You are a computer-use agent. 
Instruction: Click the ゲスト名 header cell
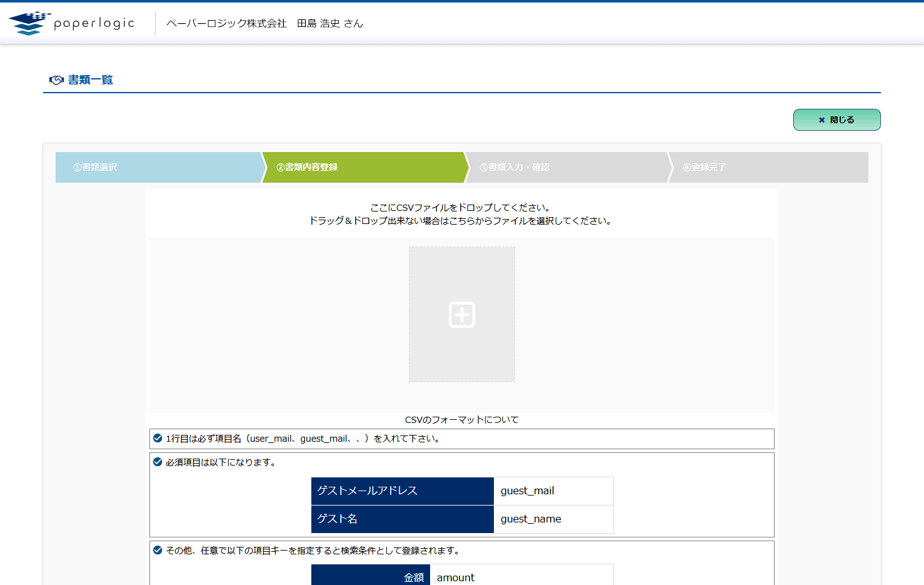point(402,519)
